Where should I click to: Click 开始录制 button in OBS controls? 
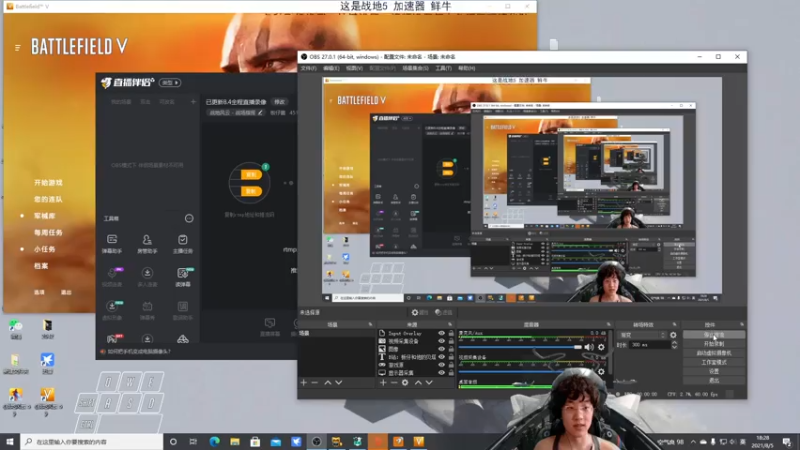point(714,344)
